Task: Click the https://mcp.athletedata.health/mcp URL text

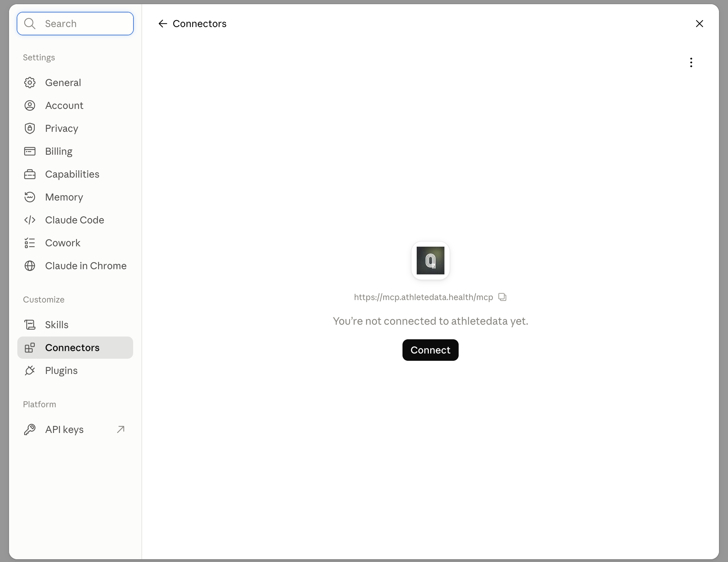Action: (x=423, y=297)
